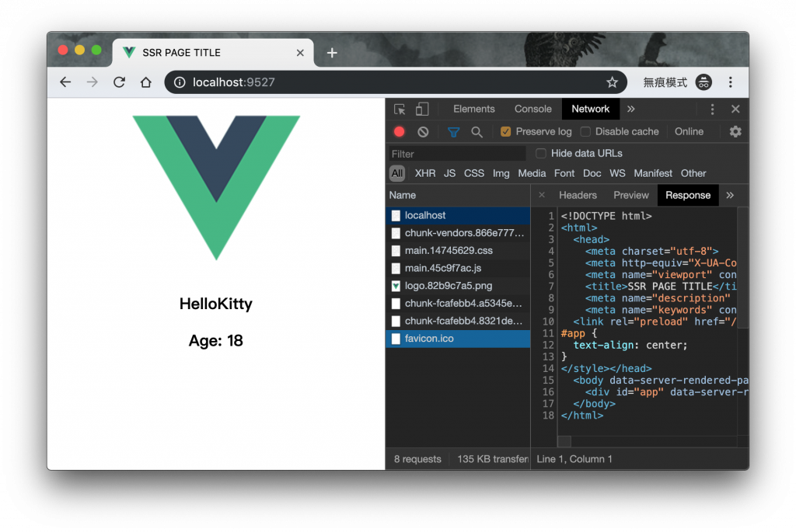Close the DevTools panel
Image resolution: width=796 pixels, height=532 pixels.
pos(735,109)
